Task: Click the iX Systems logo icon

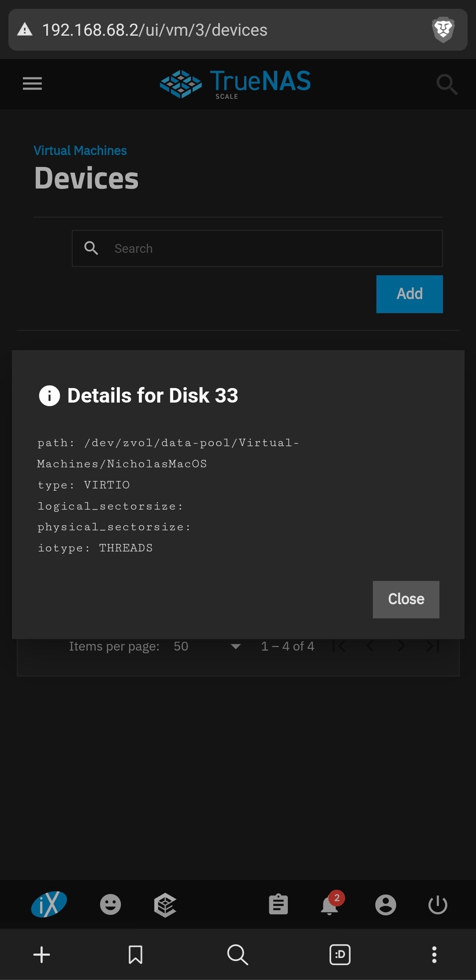Action: pyautogui.click(x=49, y=904)
